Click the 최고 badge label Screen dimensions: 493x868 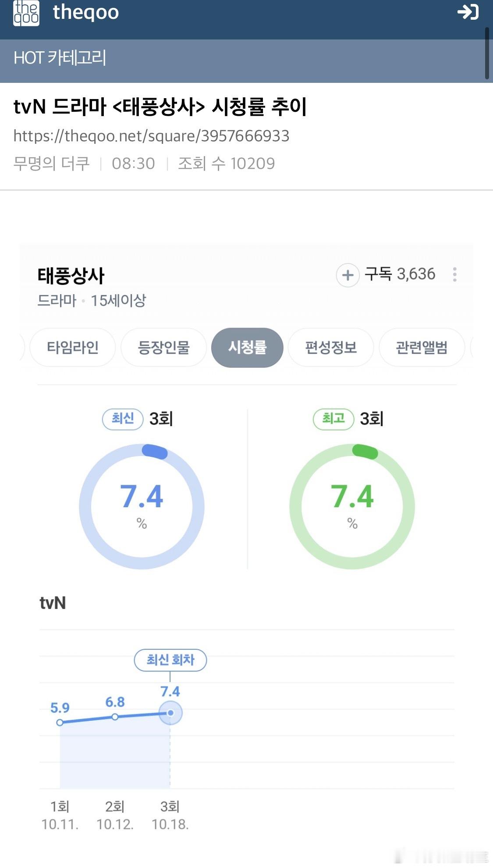tap(333, 419)
